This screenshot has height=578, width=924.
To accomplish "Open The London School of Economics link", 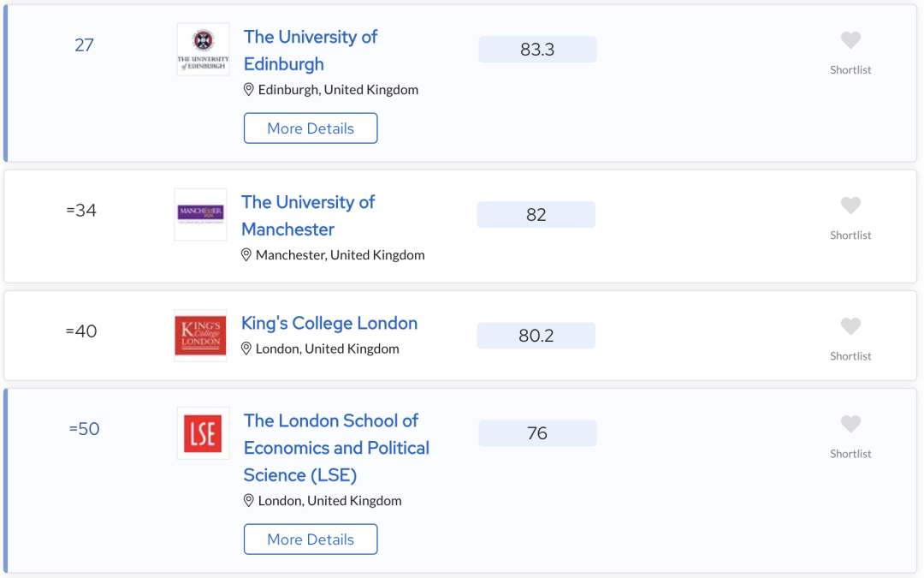I will 336,448.
